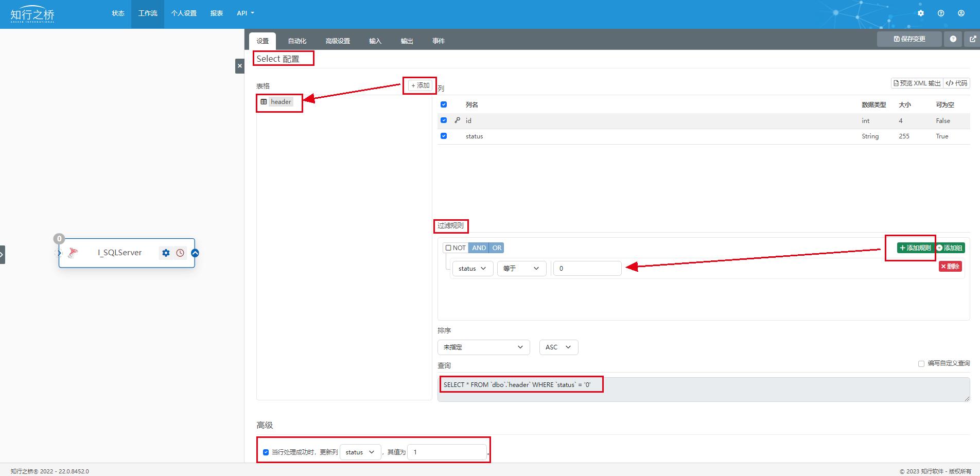980x476 pixels.
Task: Open the 未指定 sort column dropdown
Action: point(483,347)
